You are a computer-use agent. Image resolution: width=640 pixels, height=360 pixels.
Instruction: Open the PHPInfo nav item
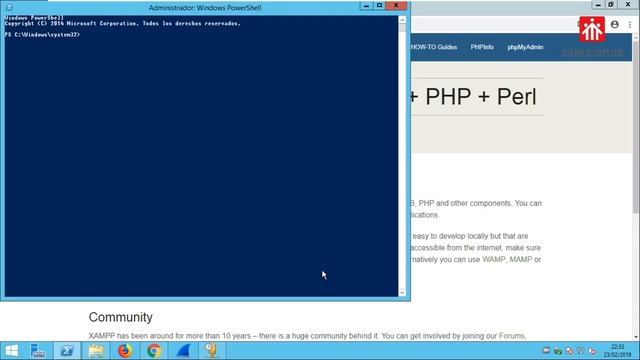(482, 47)
